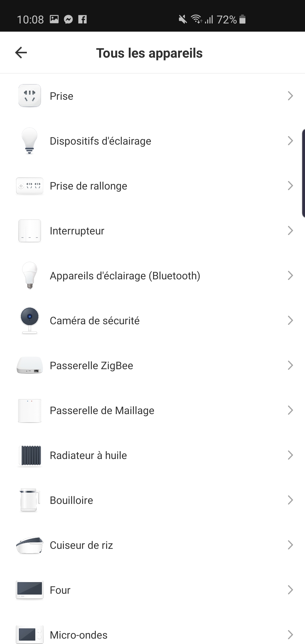Tap the light bulb icon for Dispositifs d'éclairage
305x644 pixels.
(30, 141)
